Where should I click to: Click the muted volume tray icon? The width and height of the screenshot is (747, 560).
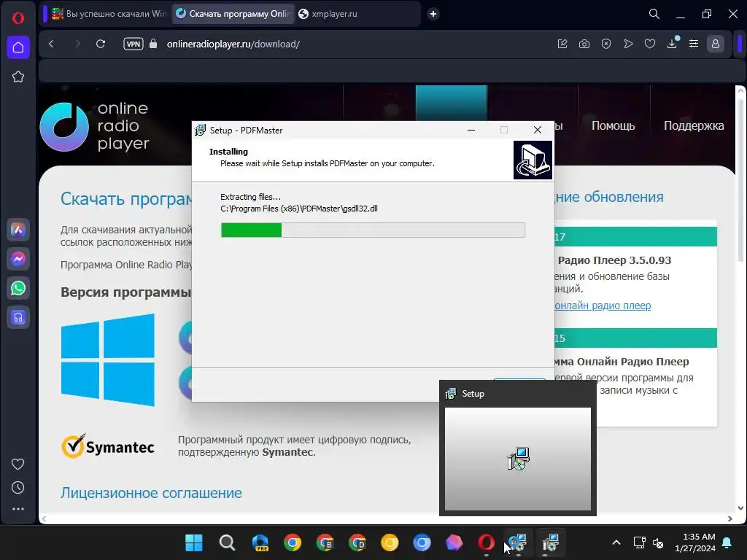658,542
